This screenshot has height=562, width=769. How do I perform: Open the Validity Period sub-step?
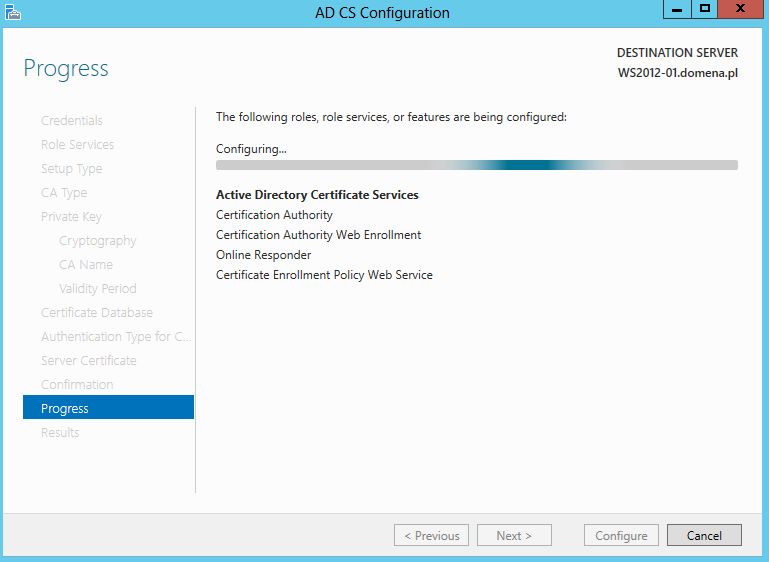point(98,289)
